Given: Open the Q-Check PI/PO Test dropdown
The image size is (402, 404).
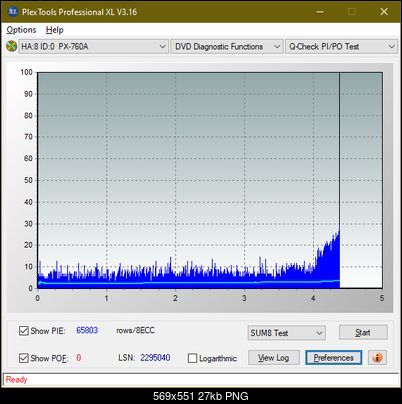Looking at the screenshot, I should pyautogui.click(x=341, y=47).
